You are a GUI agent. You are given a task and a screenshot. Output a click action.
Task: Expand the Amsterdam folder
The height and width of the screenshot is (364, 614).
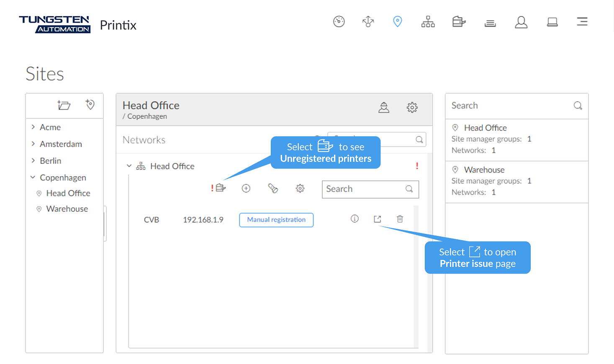point(33,144)
